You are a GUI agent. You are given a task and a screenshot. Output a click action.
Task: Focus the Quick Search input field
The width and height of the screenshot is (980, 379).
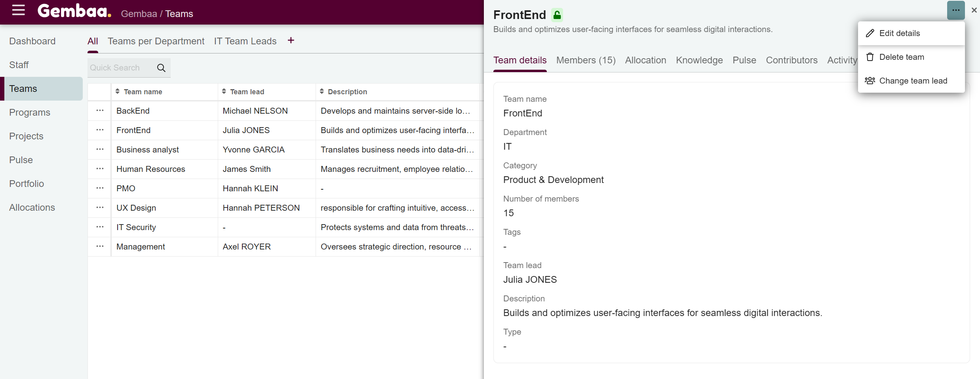pyautogui.click(x=121, y=68)
